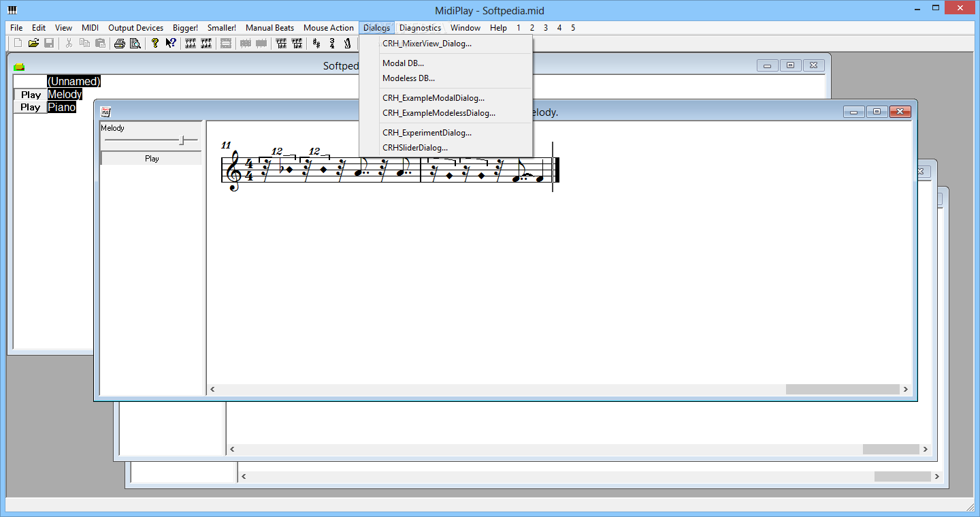Screen dimensions: 980x517
Task: Click menu bar item 1
Action: tap(519, 28)
